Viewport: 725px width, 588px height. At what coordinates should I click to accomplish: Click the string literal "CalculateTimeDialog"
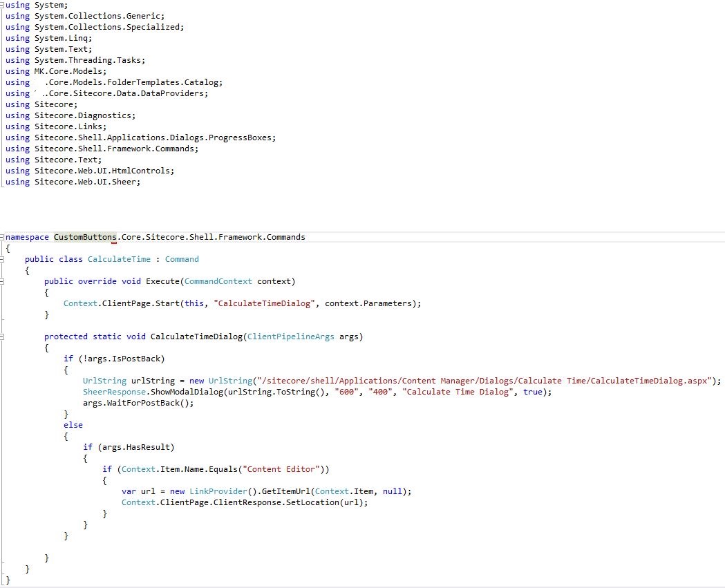tap(264, 304)
